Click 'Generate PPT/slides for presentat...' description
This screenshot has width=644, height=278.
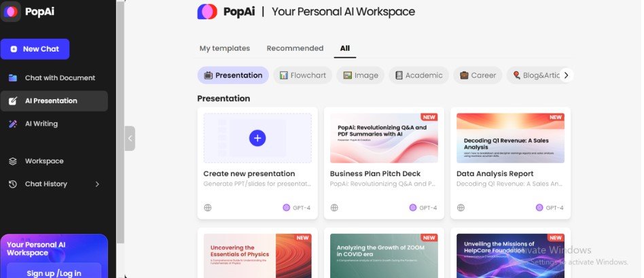(257, 184)
